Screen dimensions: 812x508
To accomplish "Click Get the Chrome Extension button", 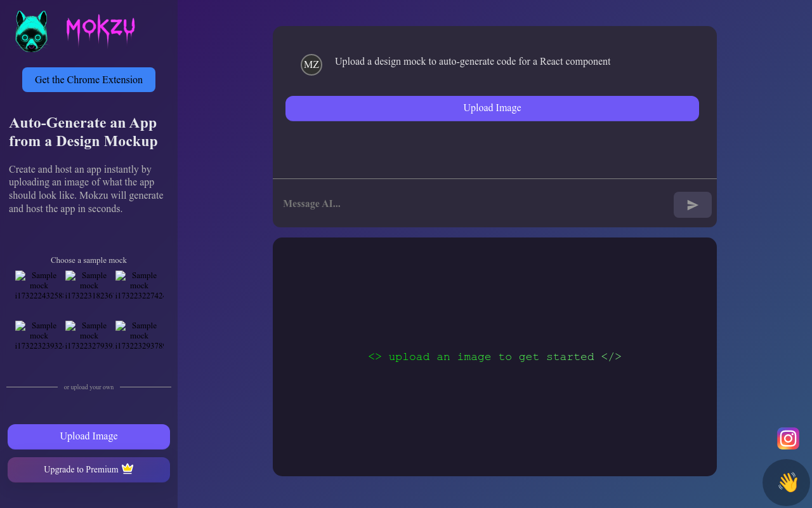I will coord(89,79).
